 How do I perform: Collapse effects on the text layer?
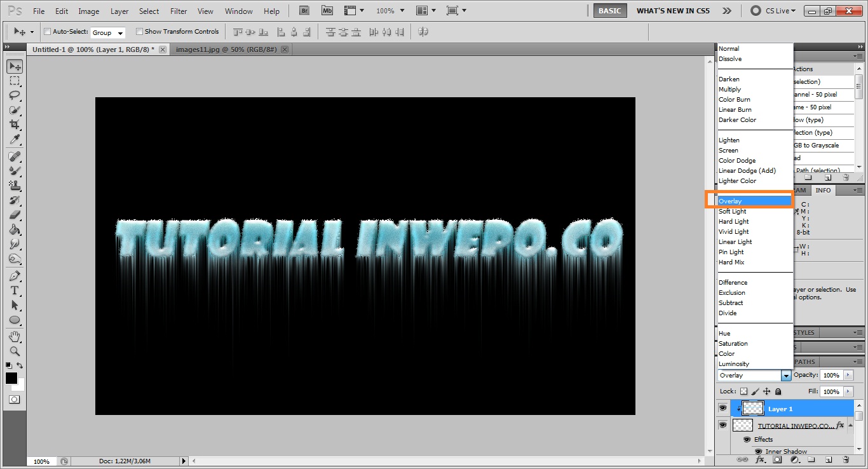pos(850,426)
